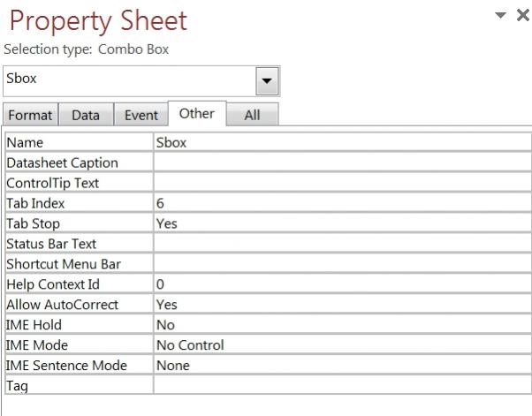The image size is (532, 416).
Task: Edit the Tab Index value 6
Action: click(342, 203)
